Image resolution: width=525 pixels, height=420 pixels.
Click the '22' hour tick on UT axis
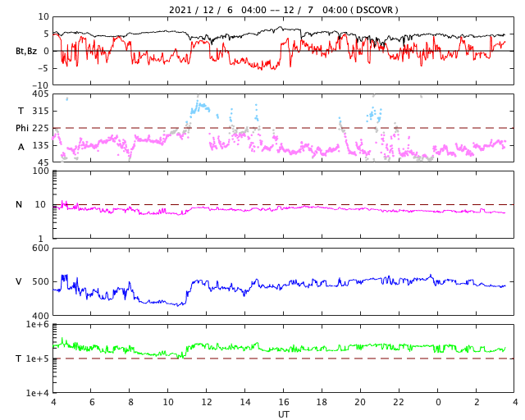point(399,402)
